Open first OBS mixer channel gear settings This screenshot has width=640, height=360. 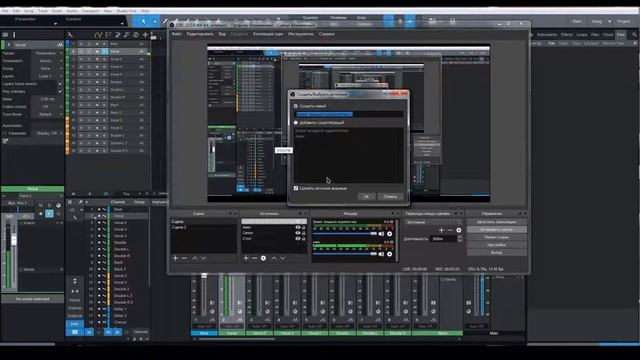389,234
